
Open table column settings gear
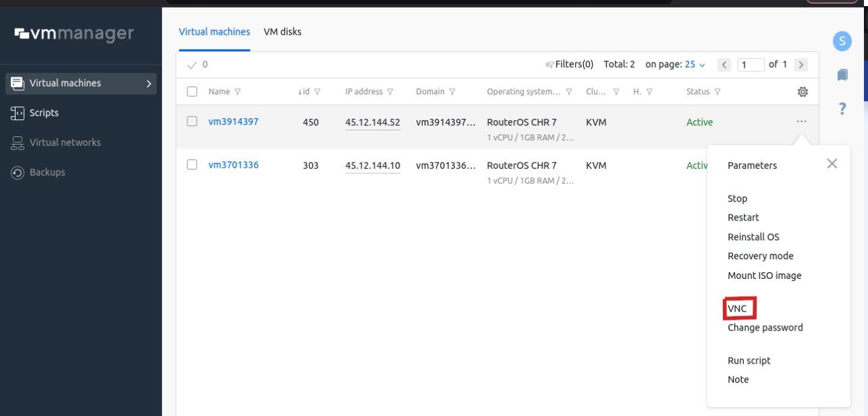click(802, 92)
